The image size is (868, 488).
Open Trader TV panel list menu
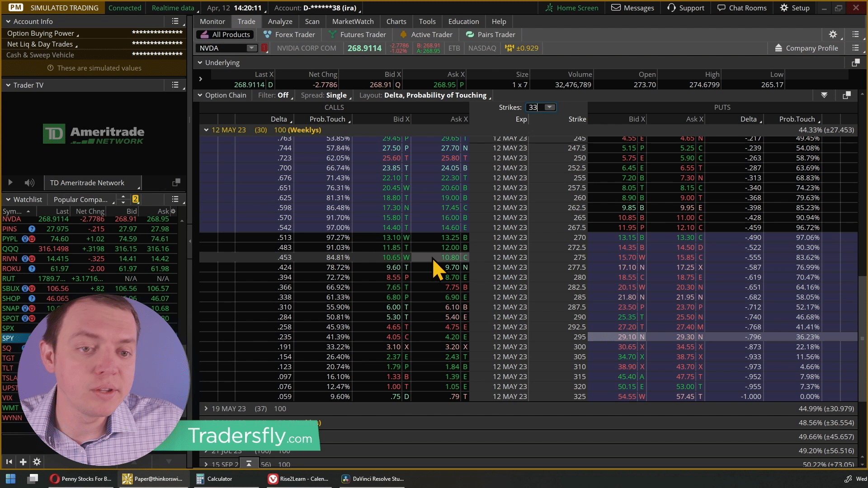click(x=175, y=85)
